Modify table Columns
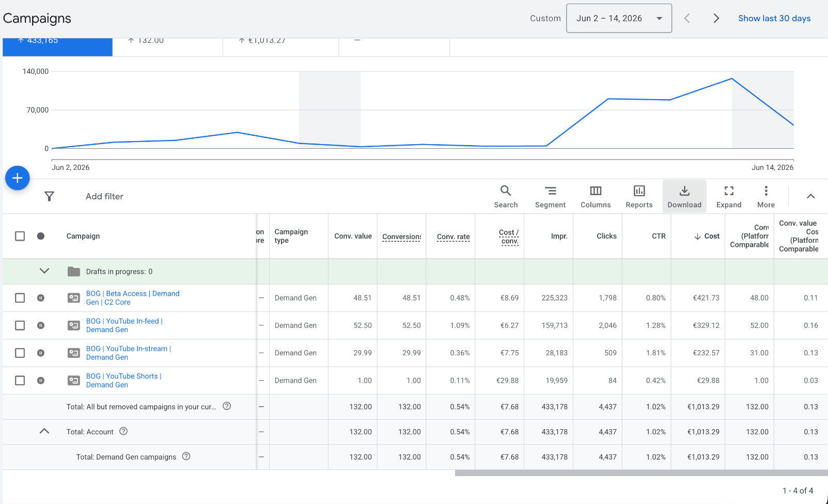The image size is (828, 504). 596,197
